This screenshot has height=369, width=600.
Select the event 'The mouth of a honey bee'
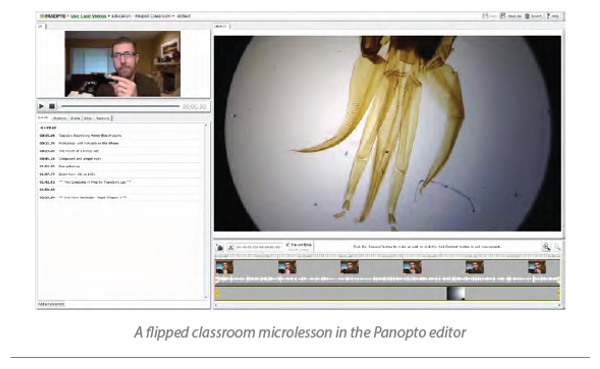[x=120, y=151]
